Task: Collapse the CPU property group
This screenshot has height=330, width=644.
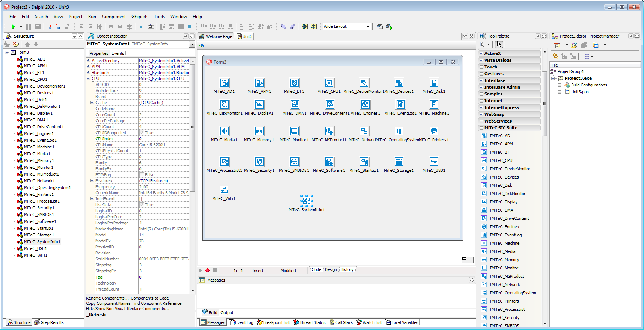Action: pos(89,79)
